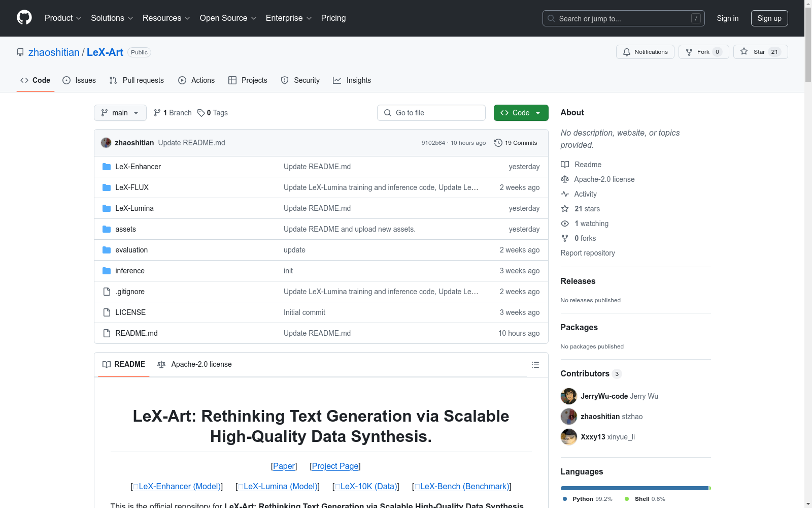Expand the Enterprise menu
The height and width of the screenshot is (508, 812).
(289, 18)
